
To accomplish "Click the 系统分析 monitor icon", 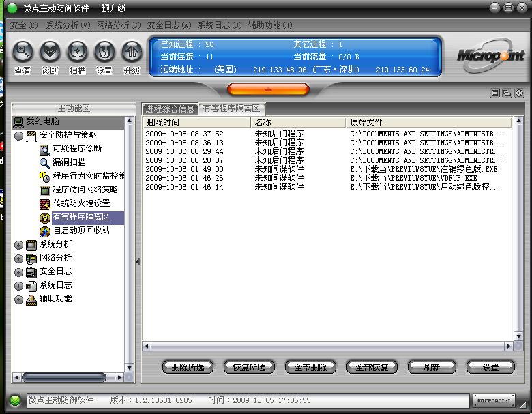I will [x=31, y=245].
